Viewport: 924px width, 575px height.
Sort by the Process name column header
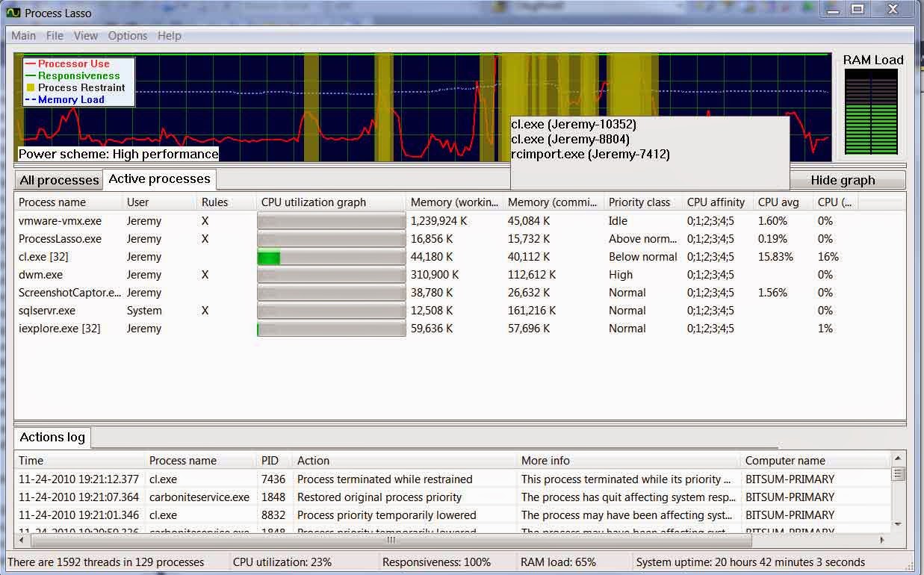pyautogui.click(x=52, y=202)
